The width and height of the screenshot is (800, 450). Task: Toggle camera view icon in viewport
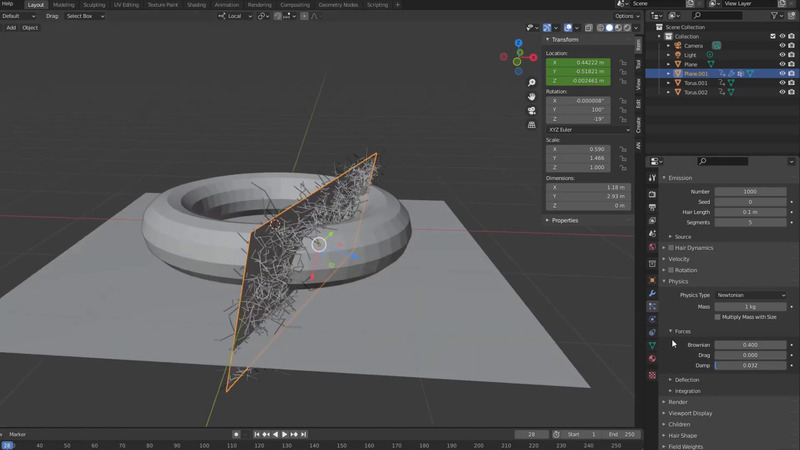(531, 111)
